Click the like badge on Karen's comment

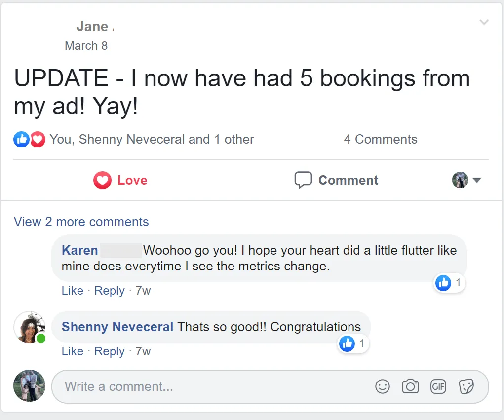click(449, 283)
